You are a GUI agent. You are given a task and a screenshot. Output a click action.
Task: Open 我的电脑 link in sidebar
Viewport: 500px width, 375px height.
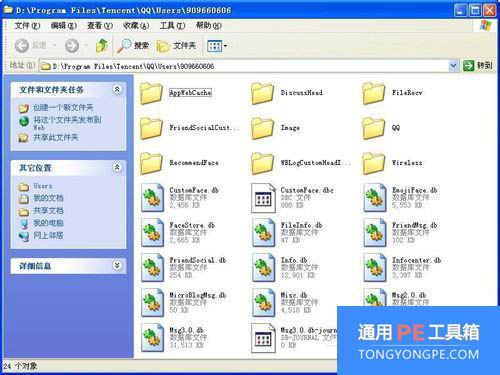[x=48, y=223]
